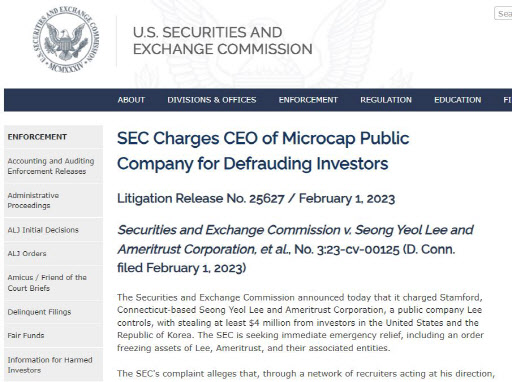
Task: Go to Administrative Proceedings
Action: (33, 200)
